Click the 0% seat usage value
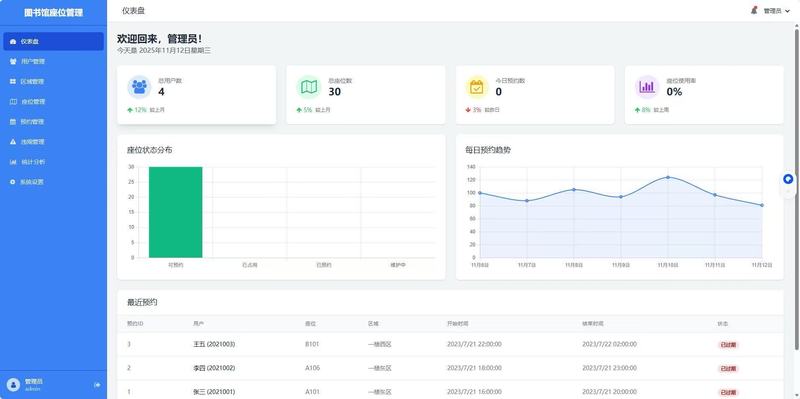 coord(674,92)
